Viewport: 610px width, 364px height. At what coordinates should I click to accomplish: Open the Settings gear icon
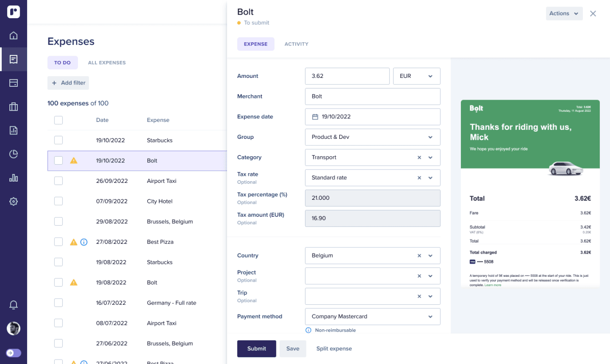(x=13, y=202)
